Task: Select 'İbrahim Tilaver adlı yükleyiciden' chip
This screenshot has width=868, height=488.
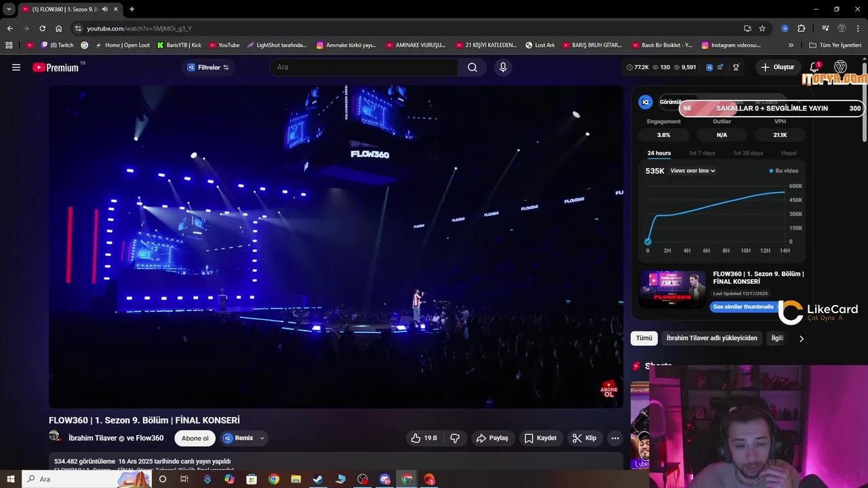Action: [x=711, y=338]
